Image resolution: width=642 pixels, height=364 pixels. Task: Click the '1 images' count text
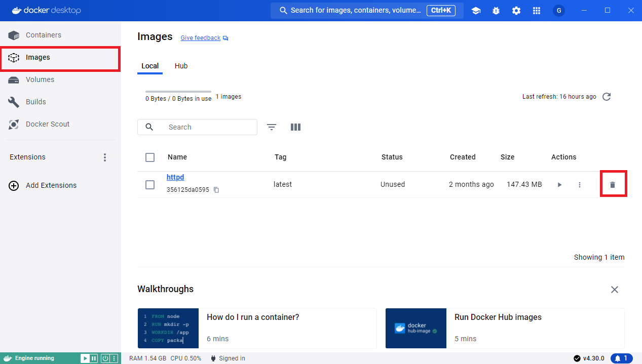229,97
